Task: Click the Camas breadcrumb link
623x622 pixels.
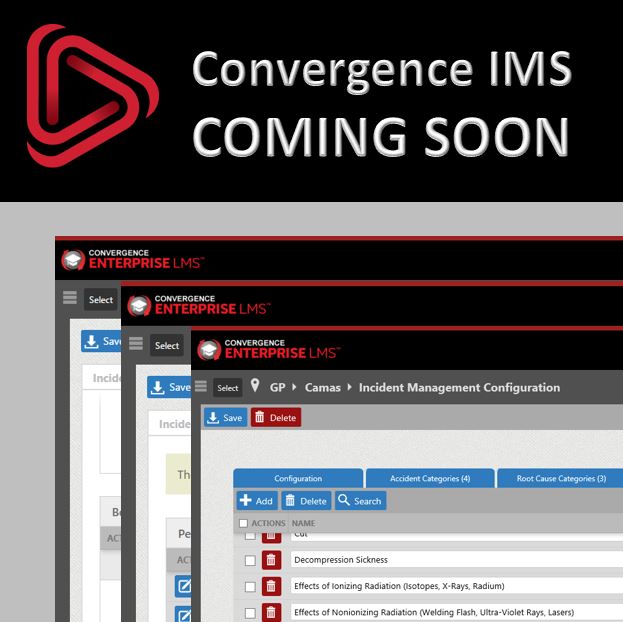Action: click(323, 387)
